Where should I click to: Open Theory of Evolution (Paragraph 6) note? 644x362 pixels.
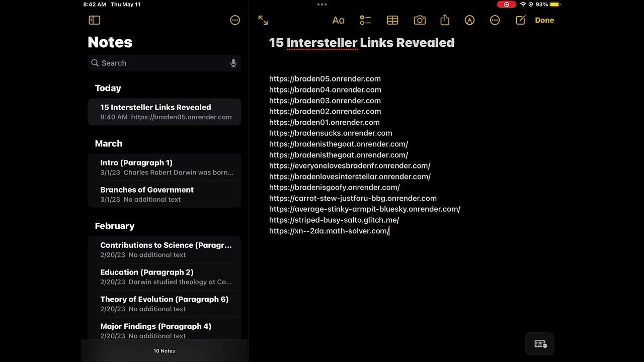coord(164,304)
